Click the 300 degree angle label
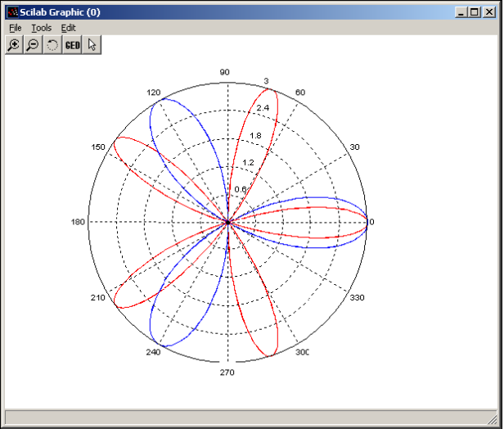504x429 pixels. click(x=302, y=352)
